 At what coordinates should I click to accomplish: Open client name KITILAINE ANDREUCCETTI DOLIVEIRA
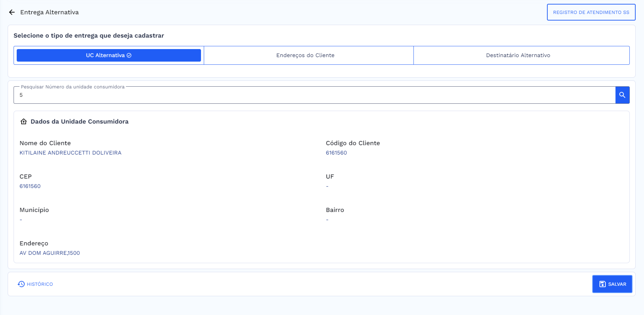(70, 153)
